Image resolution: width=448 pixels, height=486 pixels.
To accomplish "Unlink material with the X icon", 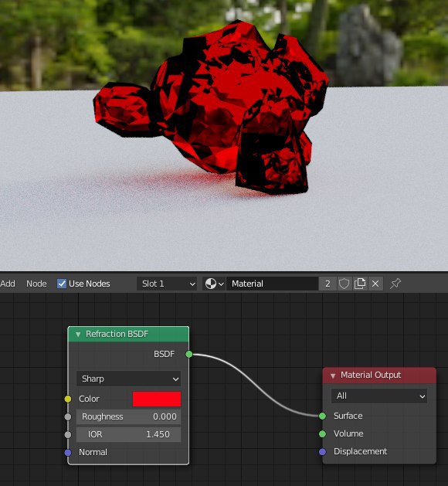I will coord(375,284).
